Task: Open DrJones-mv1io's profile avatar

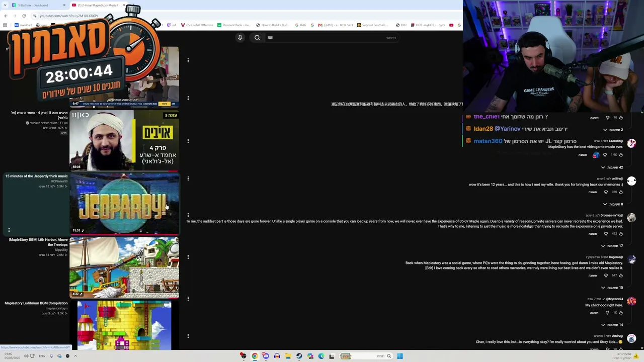Action: pos(631,218)
